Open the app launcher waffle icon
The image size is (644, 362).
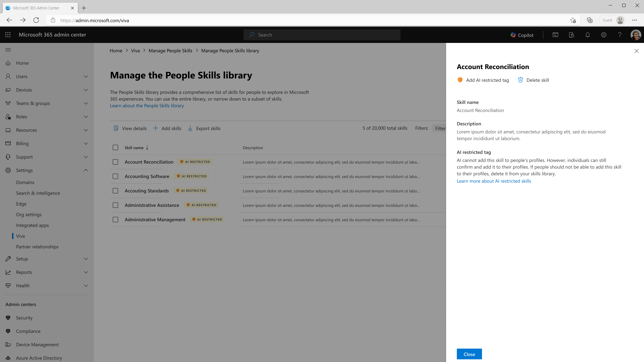[x=8, y=35]
